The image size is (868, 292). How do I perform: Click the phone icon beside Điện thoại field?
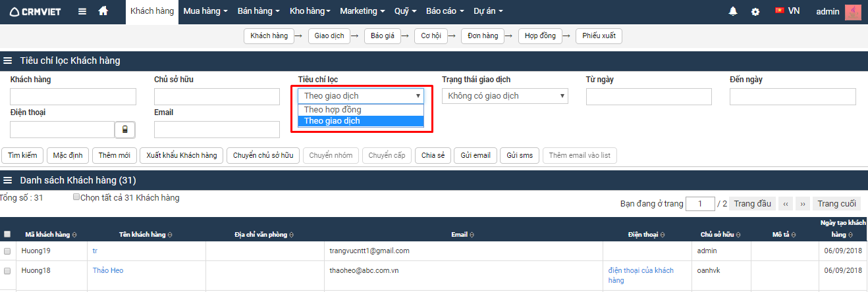(125, 130)
